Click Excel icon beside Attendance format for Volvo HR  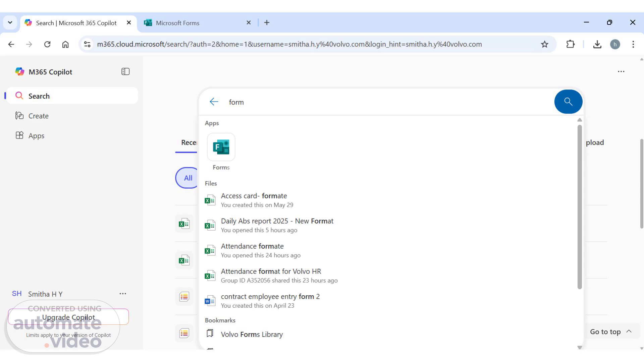click(x=210, y=276)
